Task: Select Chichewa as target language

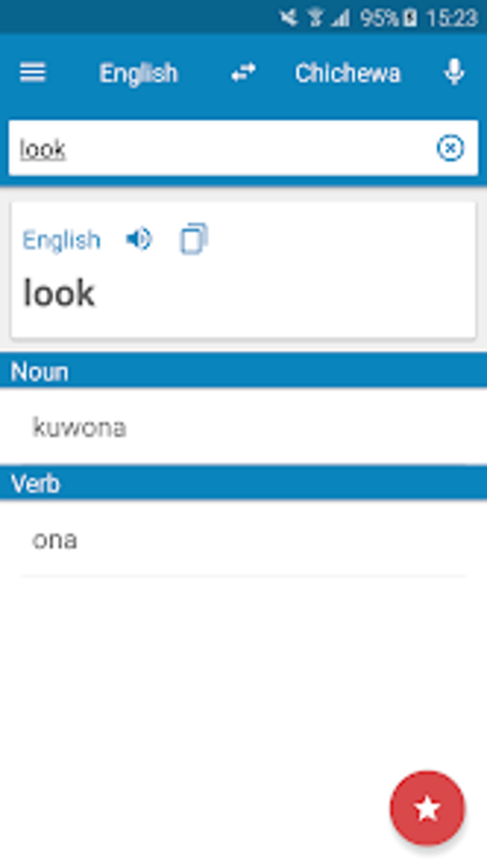Action: click(x=347, y=73)
